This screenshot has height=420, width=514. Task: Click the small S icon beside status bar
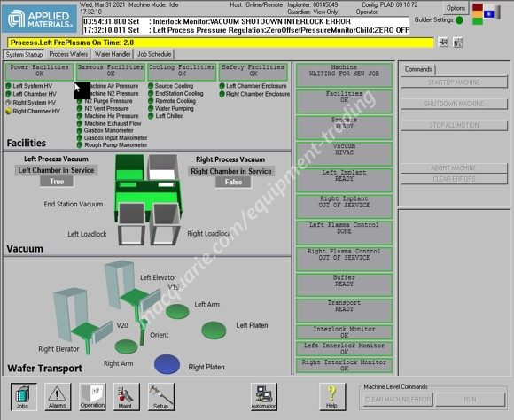(x=457, y=43)
